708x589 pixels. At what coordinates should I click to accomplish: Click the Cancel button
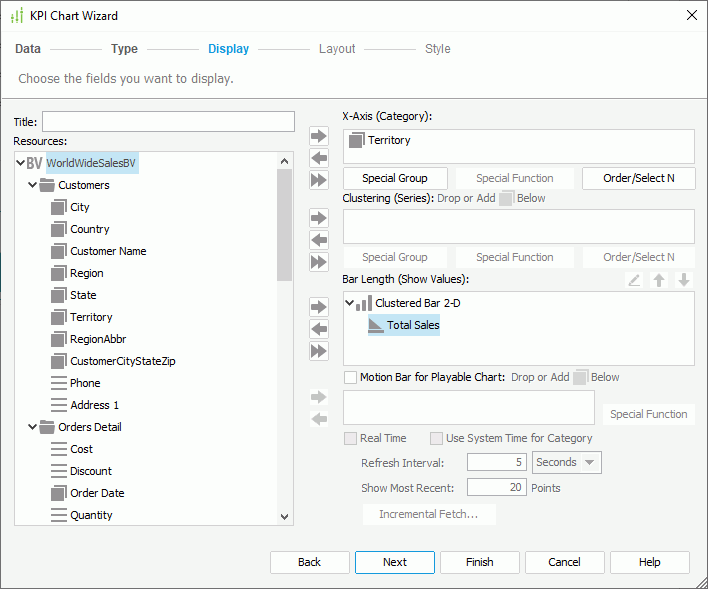(564, 562)
